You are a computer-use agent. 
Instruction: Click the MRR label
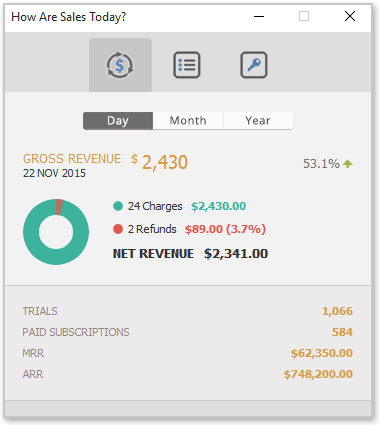(x=33, y=353)
